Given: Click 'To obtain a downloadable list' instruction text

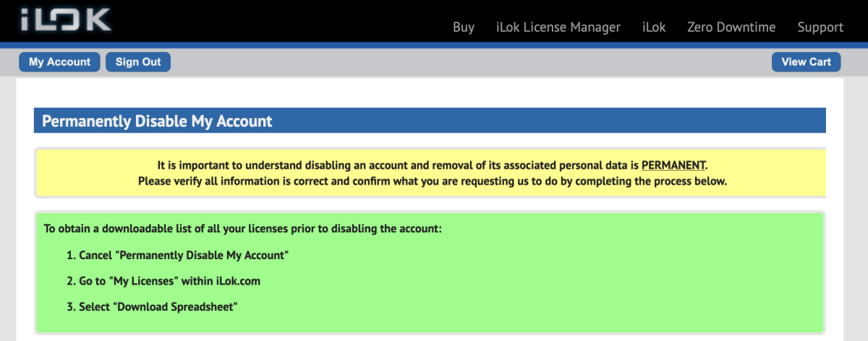Looking at the screenshot, I should [243, 230].
